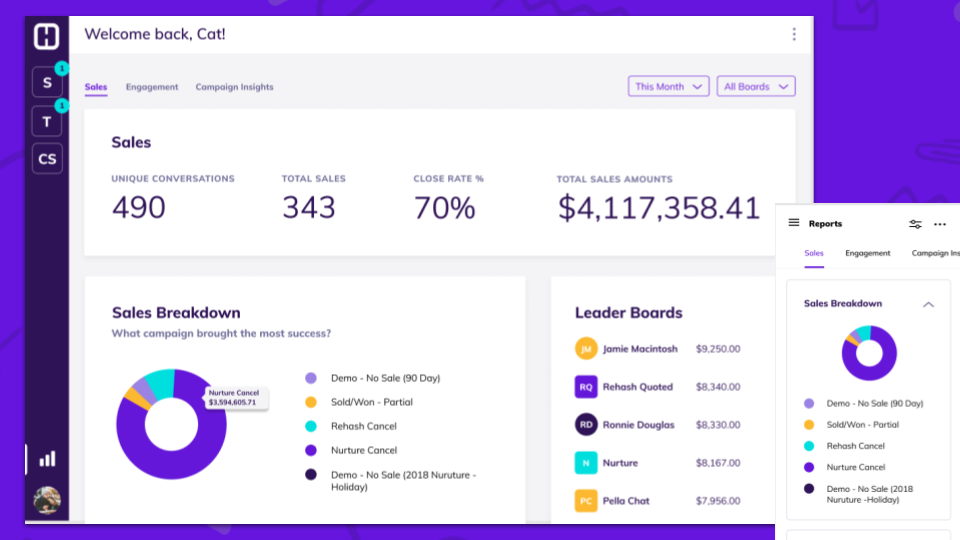Open the reports bar chart icon in the sidebar
Image resolution: width=960 pixels, height=540 pixels.
tap(47, 459)
